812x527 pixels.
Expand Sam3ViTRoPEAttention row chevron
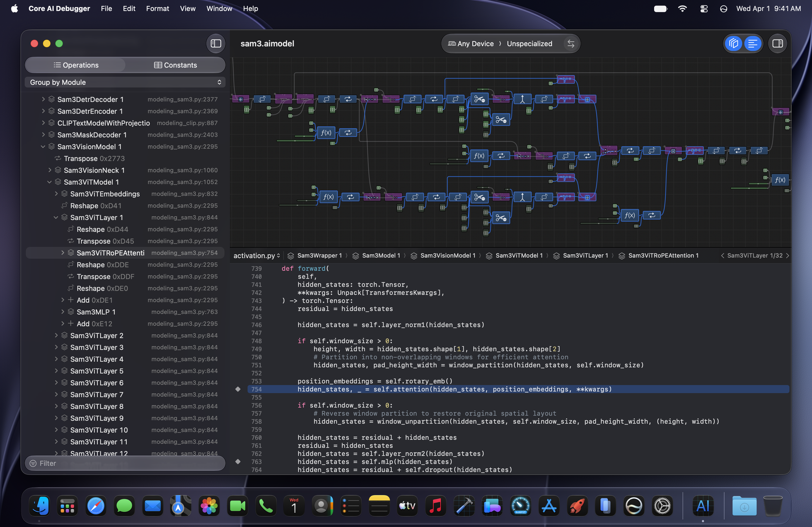[63, 253]
